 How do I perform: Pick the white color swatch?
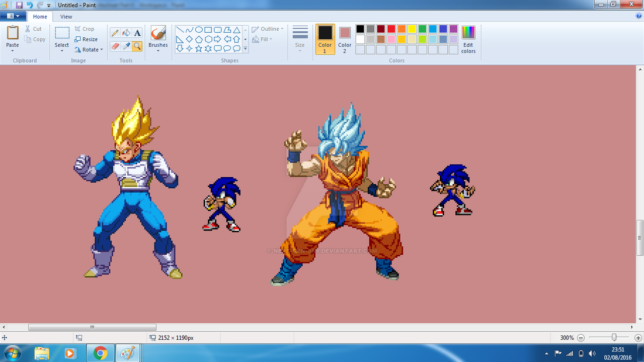coord(360,39)
